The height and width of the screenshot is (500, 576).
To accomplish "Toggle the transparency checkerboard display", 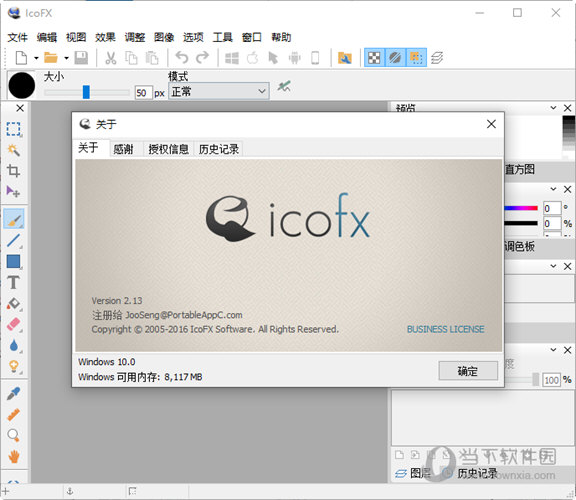I will tap(374, 58).
